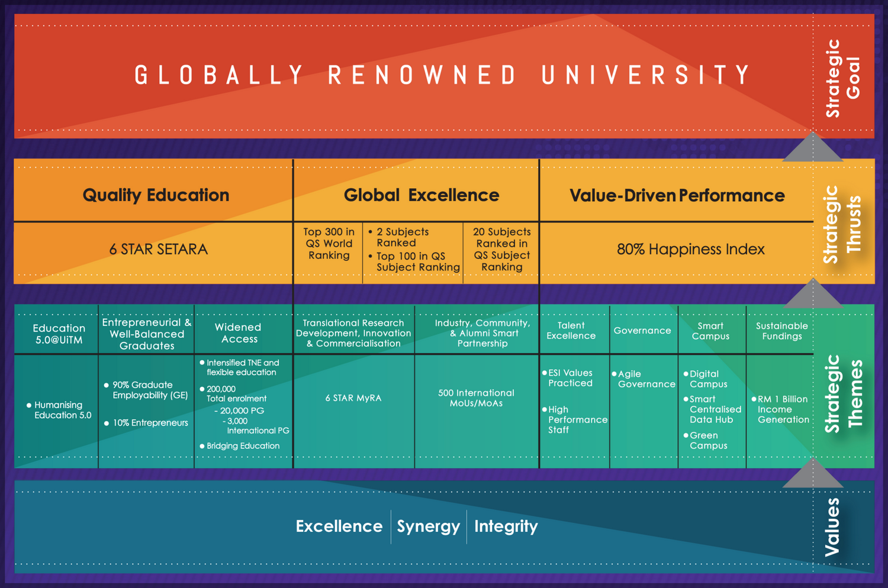Open the Value-Driven Performance heading
This screenshot has width=888, height=588.
click(677, 196)
